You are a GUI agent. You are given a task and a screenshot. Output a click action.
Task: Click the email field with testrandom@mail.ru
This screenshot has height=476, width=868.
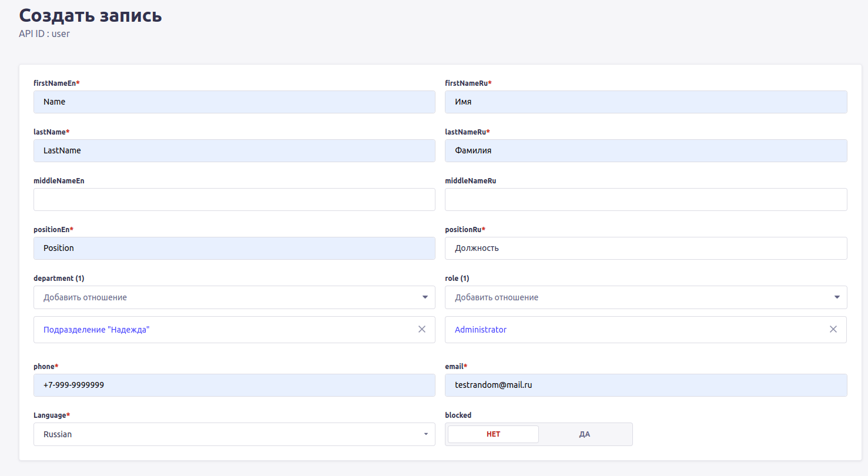pyautogui.click(x=645, y=385)
